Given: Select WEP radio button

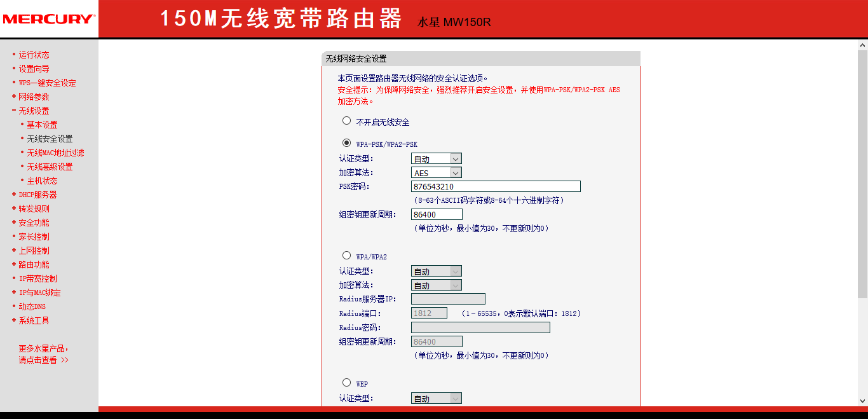Looking at the screenshot, I should coord(346,383).
